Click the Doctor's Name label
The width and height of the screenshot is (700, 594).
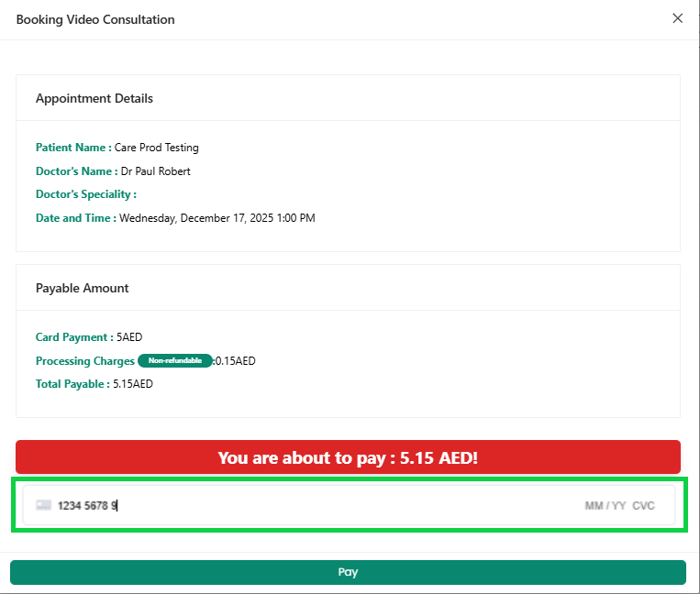(76, 171)
